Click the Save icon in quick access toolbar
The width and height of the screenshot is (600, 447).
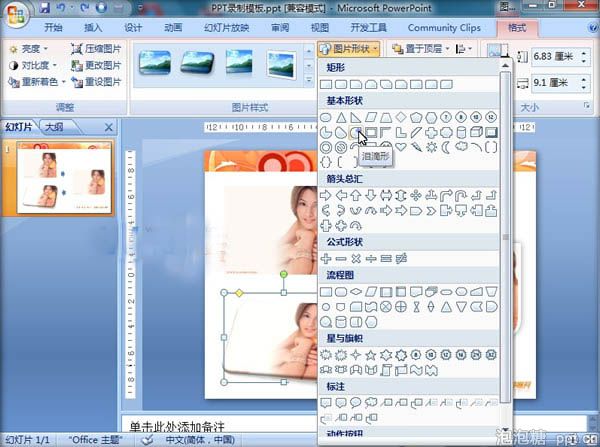(44, 7)
